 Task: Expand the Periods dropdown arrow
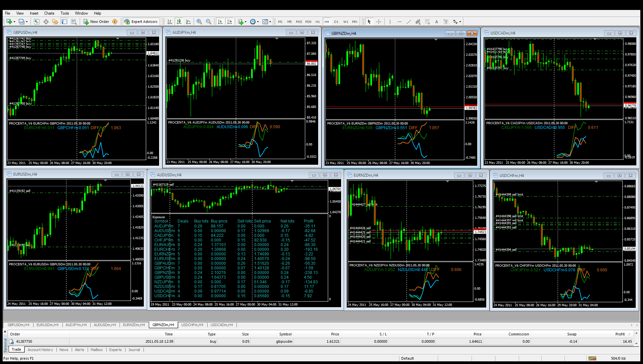pos(258,22)
